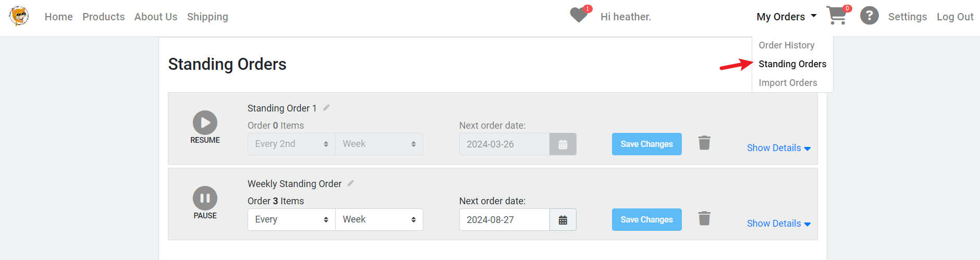Viewport: 980px width, 260px height.
Task: Click the site logo icon
Action: [19, 16]
